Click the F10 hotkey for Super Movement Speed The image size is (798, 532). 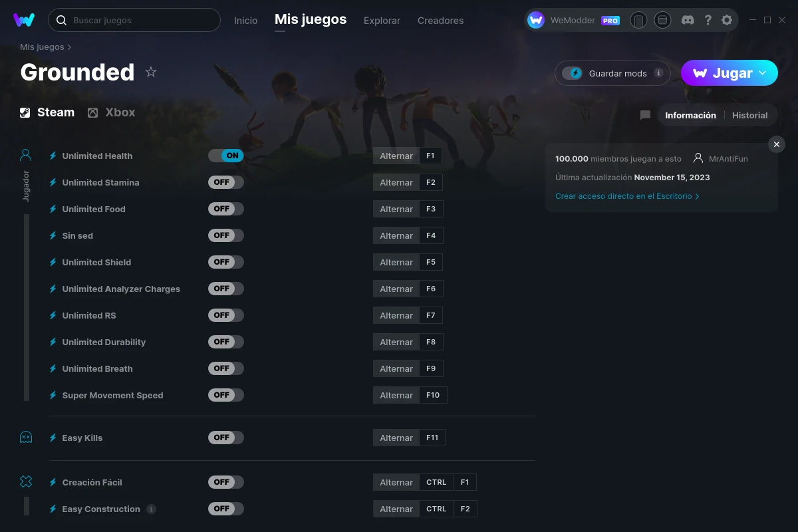coord(433,395)
